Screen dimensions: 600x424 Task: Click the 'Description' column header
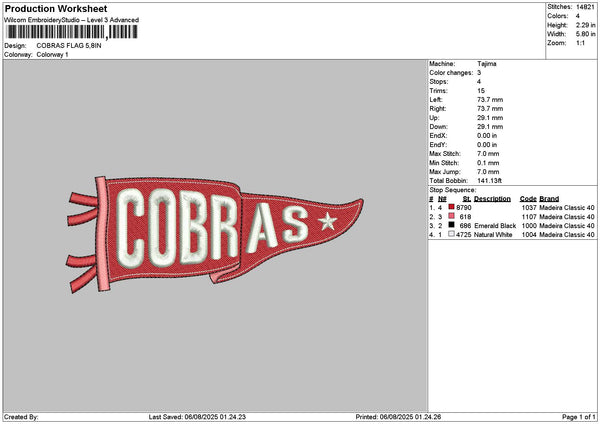(492, 199)
